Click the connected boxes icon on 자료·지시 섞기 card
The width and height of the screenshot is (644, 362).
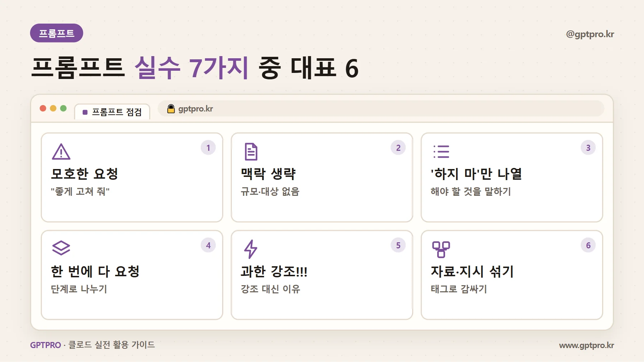(441, 249)
